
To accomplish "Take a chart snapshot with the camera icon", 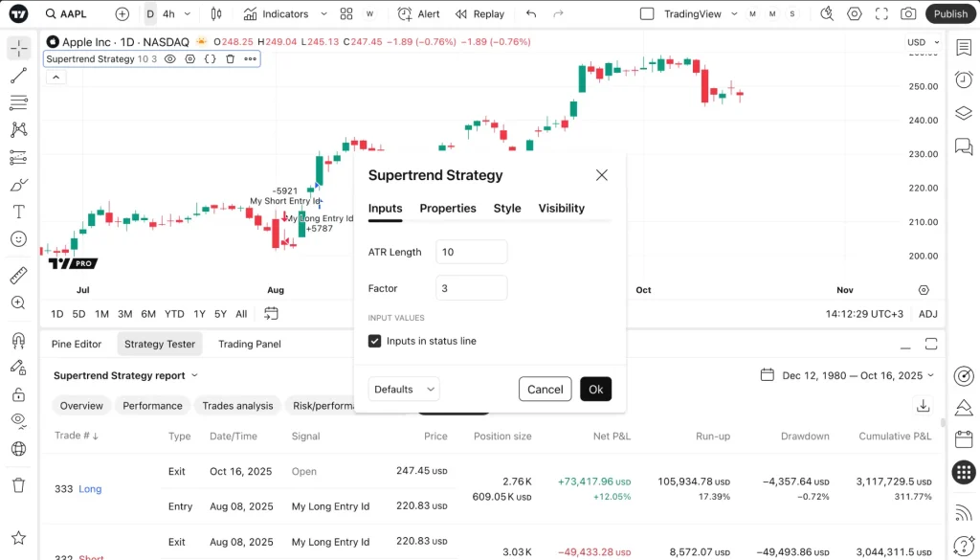I will click(909, 13).
